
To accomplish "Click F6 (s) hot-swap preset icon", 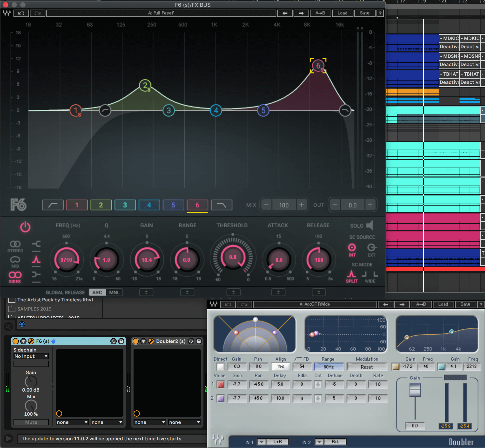I will pos(114,341).
